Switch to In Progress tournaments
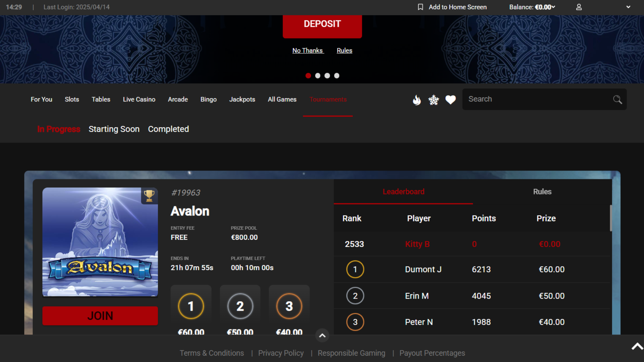Image resolution: width=644 pixels, height=362 pixels. tap(59, 129)
